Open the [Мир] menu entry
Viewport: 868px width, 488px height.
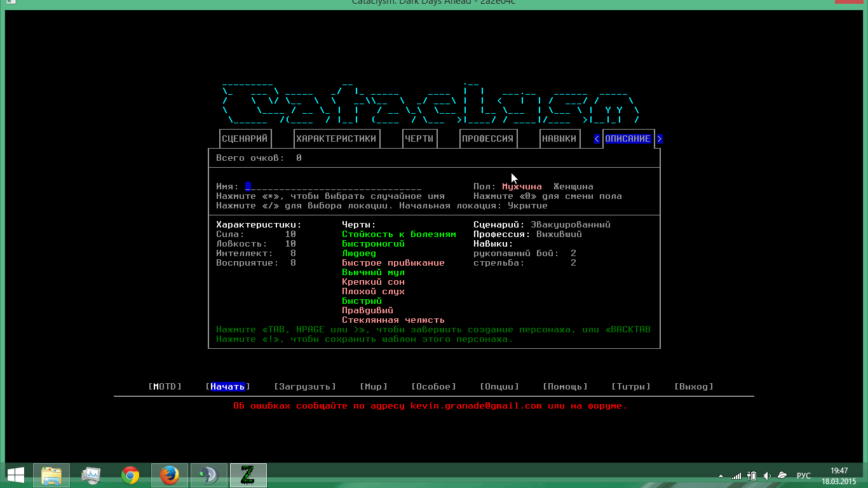(x=374, y=386)
